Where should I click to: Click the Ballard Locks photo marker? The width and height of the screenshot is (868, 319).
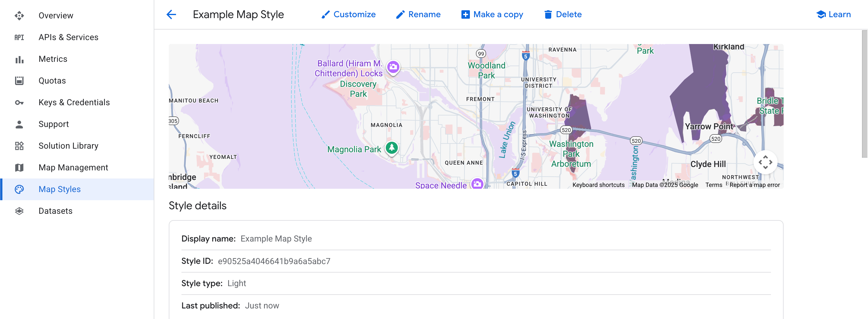(393, 67)
